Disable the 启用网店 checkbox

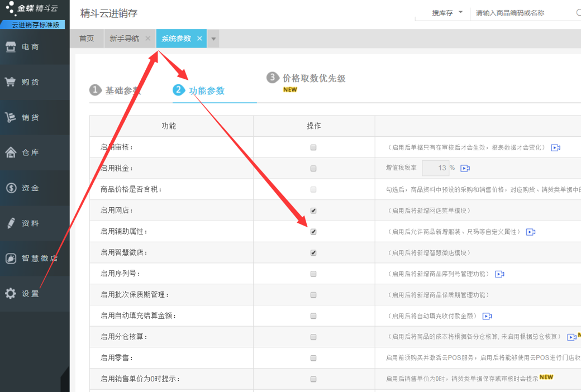(x=313, y=211)
